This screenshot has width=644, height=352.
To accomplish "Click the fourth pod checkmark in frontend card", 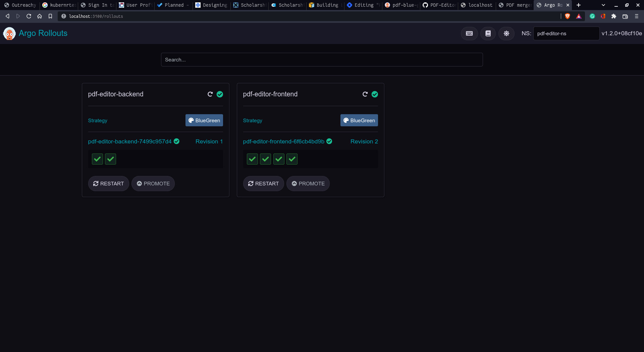I will 292,159.
